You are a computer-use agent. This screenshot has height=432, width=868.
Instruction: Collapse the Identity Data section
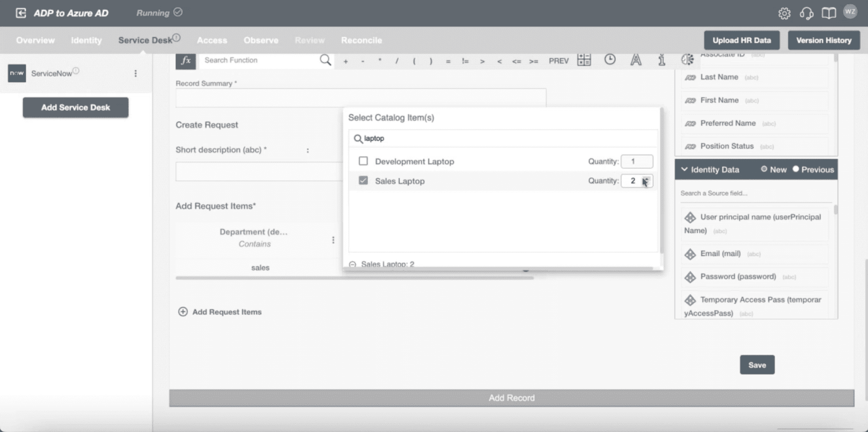pyautogui.click(x=684, y=169)
